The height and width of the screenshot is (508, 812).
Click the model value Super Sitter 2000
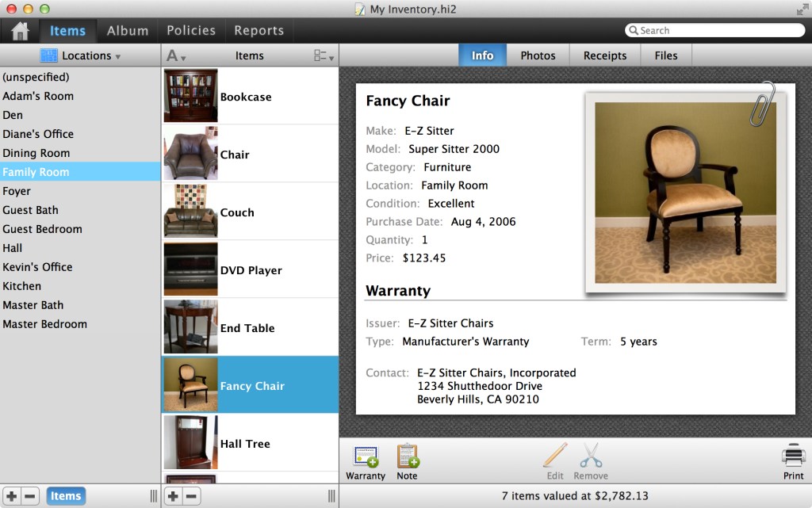(454, 149)
